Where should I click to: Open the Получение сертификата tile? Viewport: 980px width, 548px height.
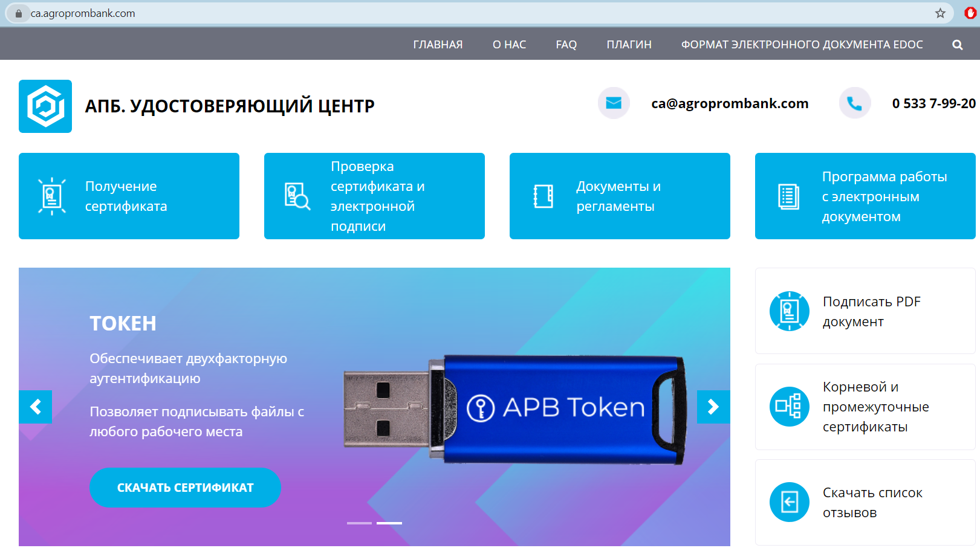tap(129, 196)
